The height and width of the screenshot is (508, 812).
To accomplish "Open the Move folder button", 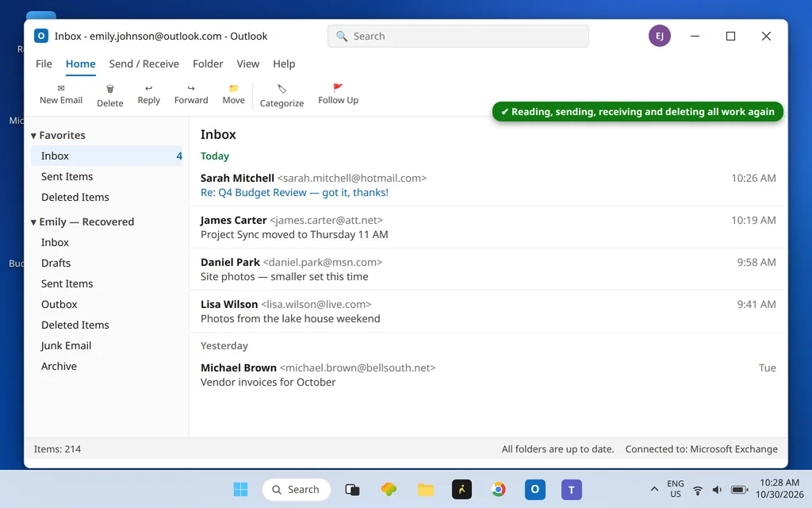I will click(x=234, y=95).
